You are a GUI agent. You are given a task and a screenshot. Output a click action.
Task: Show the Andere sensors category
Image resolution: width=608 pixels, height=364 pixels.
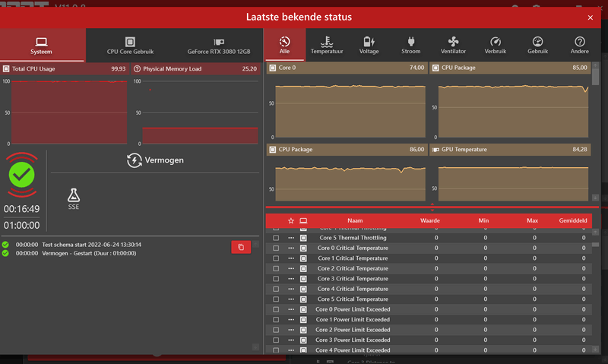coord(579,45)
